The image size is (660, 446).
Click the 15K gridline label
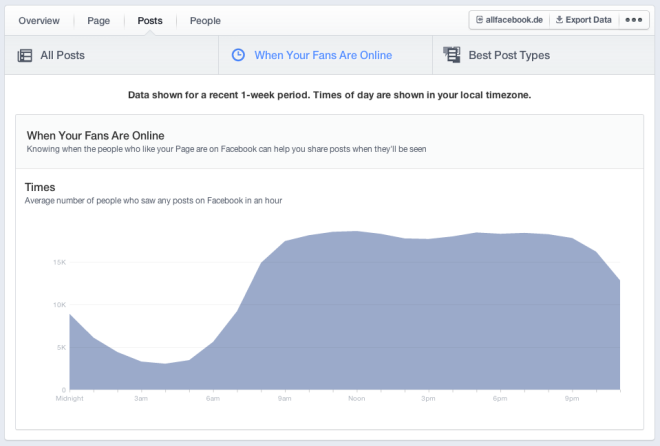[x=58, y=262]
